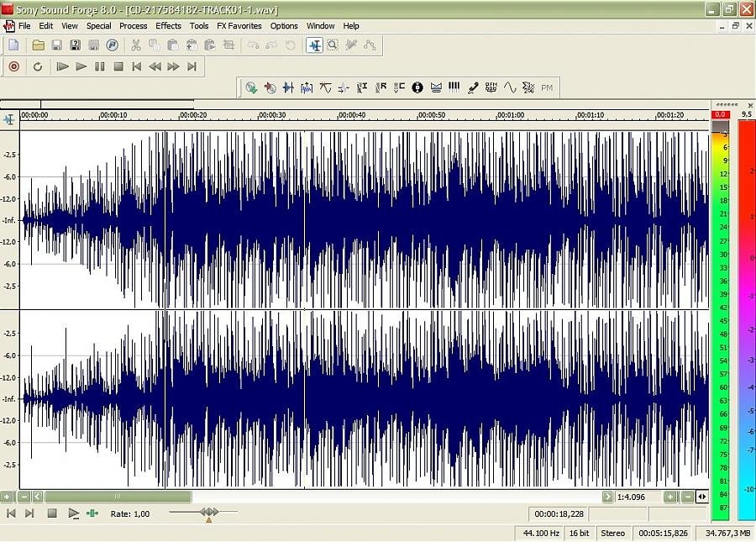Image resolution: width=756 pixels, height=542 pixels.
Task: Click Go to Start in the transport toolbar
Action: (x=137, y=66)
